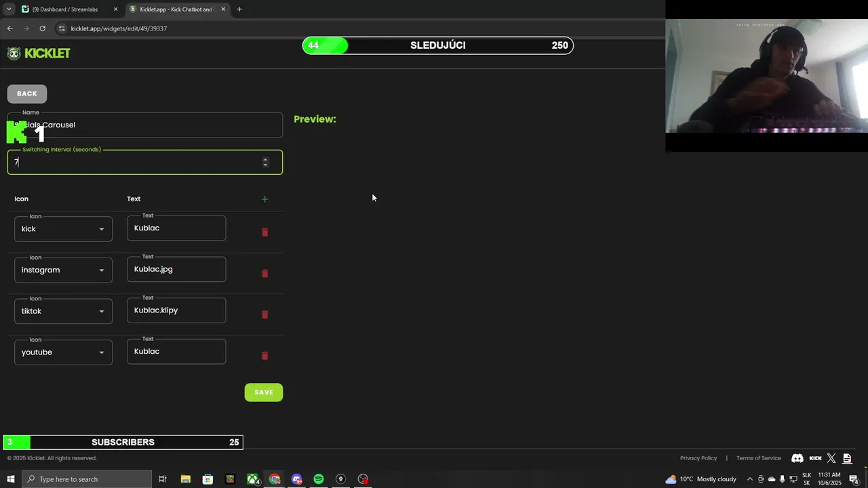
Task: Open microphone tray icon
Action: click(x=782, y=479)
